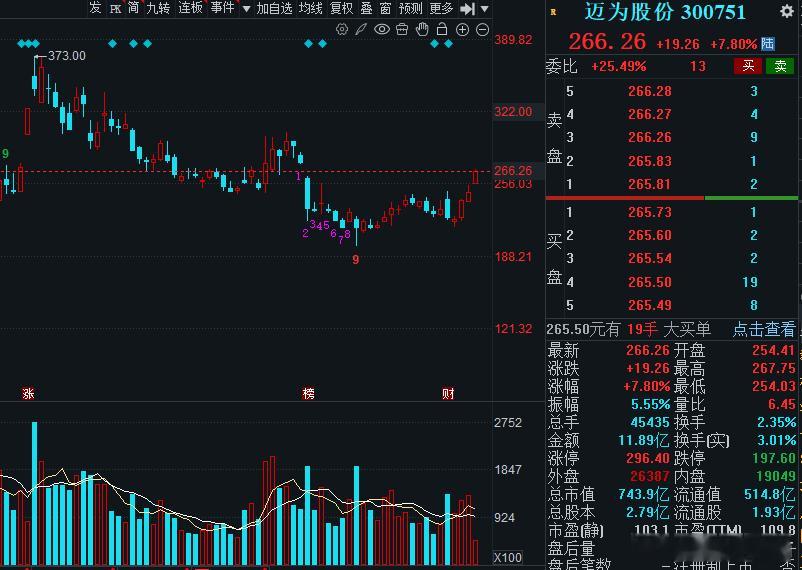
Task: Open the toolbox briefcase icon
Action: [402, 30]
